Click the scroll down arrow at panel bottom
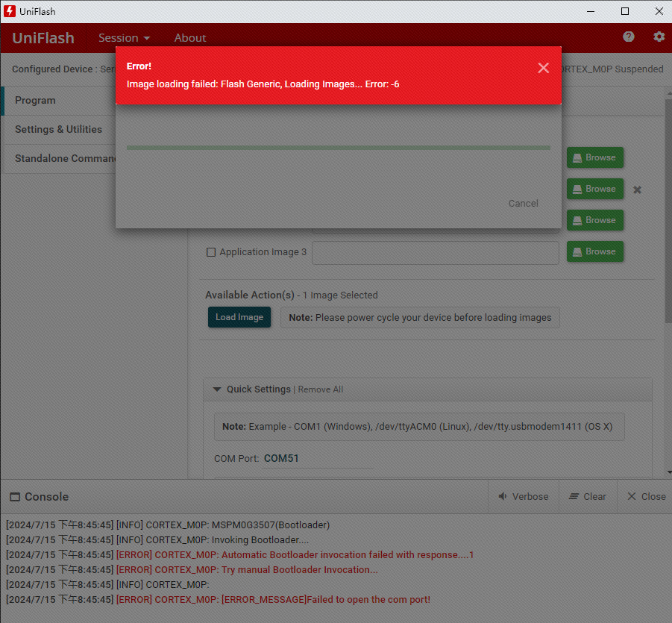This screenshot has height=623, width=672. [x=669, y=472]
